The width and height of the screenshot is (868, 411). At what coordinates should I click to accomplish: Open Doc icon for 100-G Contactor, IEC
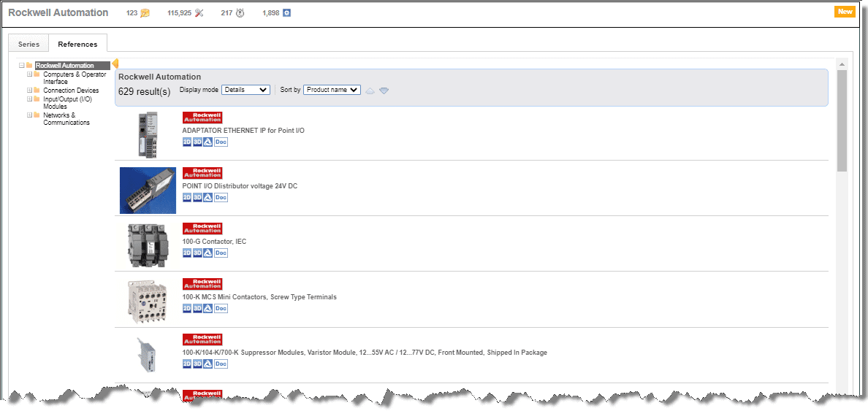[221, 253]
